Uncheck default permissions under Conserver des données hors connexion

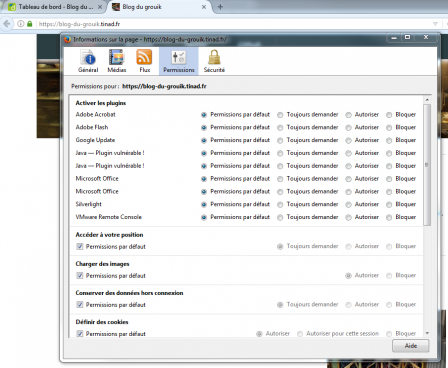coord(80,304)
